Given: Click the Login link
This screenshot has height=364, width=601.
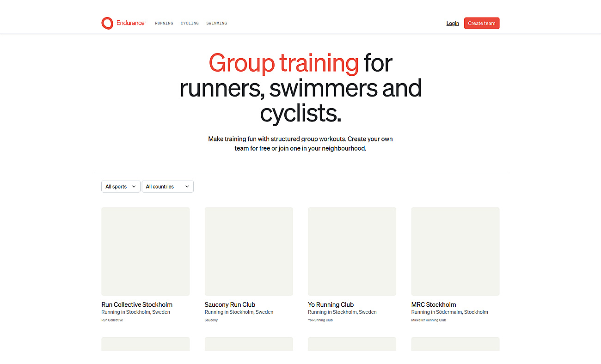Looking at the screenshot, I should (453, 24).
